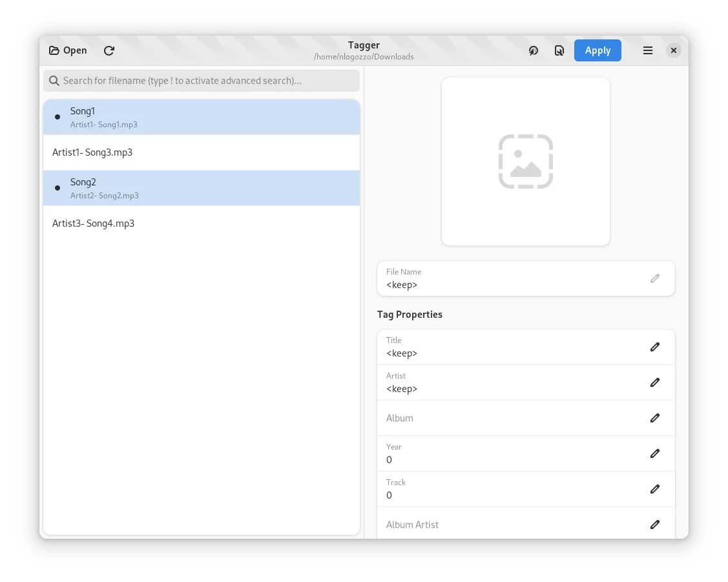
Task: Focus the filename search box
Action: point(202,81)
